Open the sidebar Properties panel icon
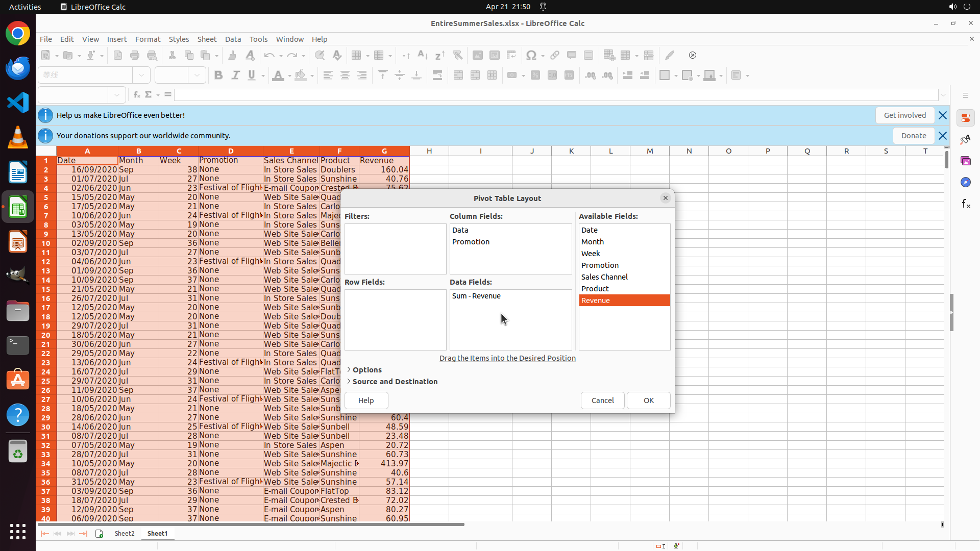The height and width of the screenshot is (551, 980). click(965, 118)
